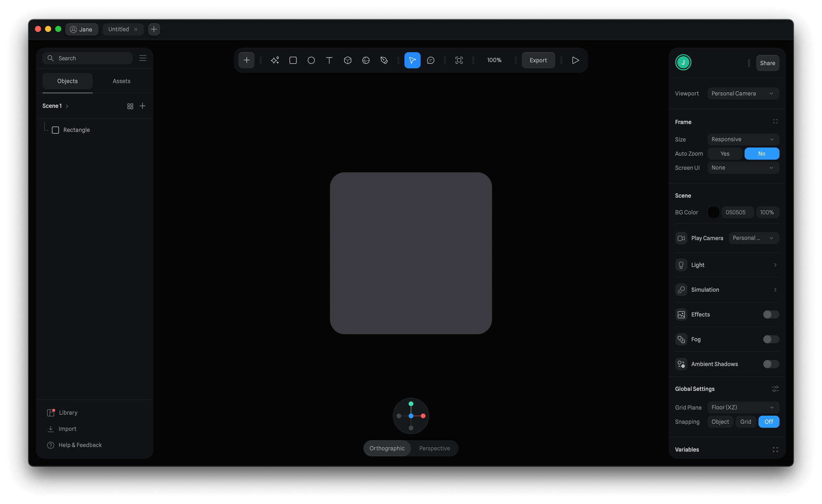Select the Ellipse shape tool
This screenshot has width=822, height=504.
coord(311,60)
